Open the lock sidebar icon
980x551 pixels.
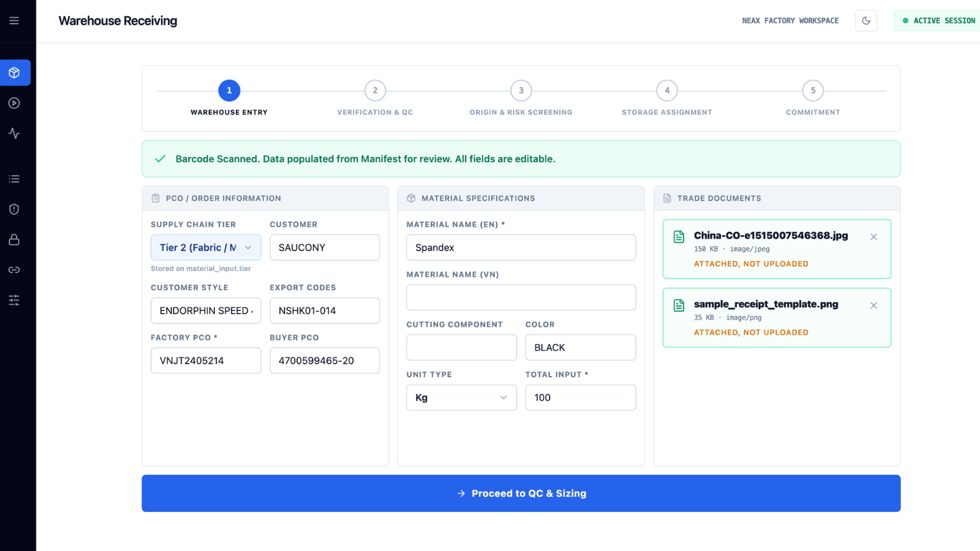pyautogui.click(x=14, y=239)
